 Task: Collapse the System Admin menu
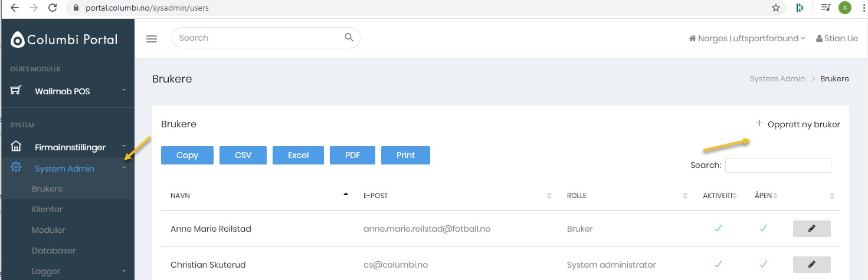pos(124,168)
